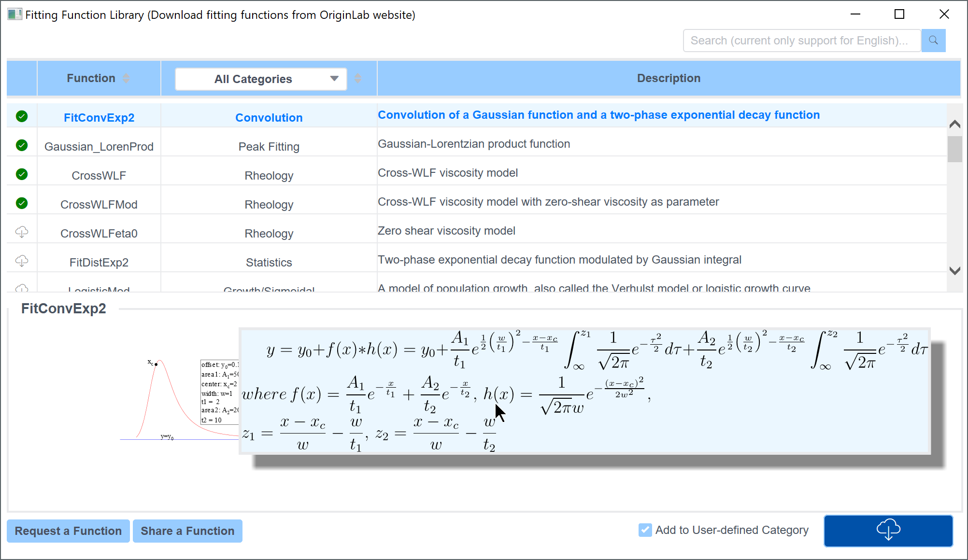
Task: Select the CrossWLF function name
Action: [x=99, y=176]
